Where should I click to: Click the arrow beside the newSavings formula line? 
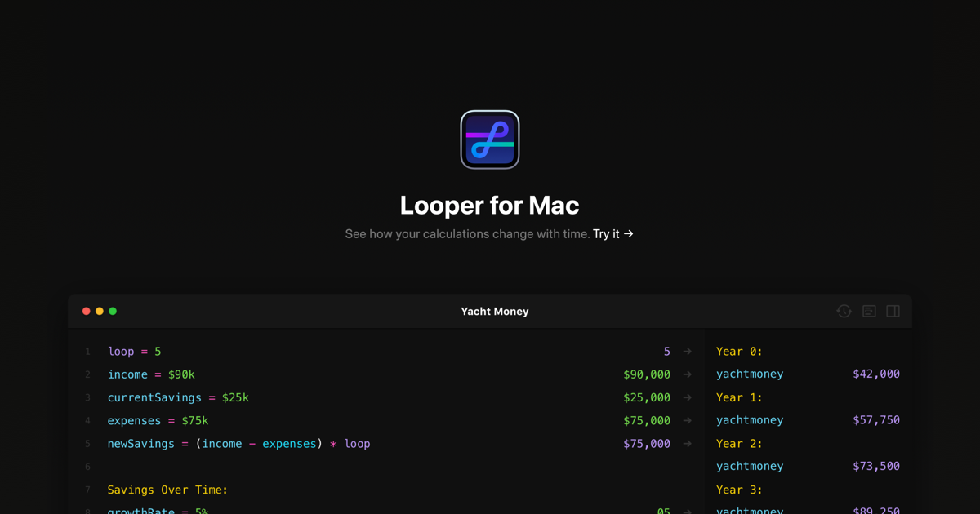pyautogui.click(x=686, y=443)
